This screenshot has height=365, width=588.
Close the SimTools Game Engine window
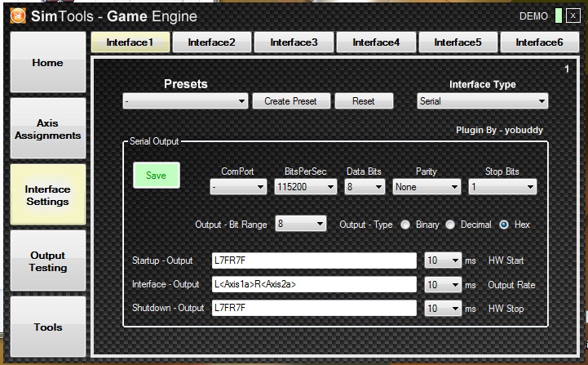[x=573, y=16]
